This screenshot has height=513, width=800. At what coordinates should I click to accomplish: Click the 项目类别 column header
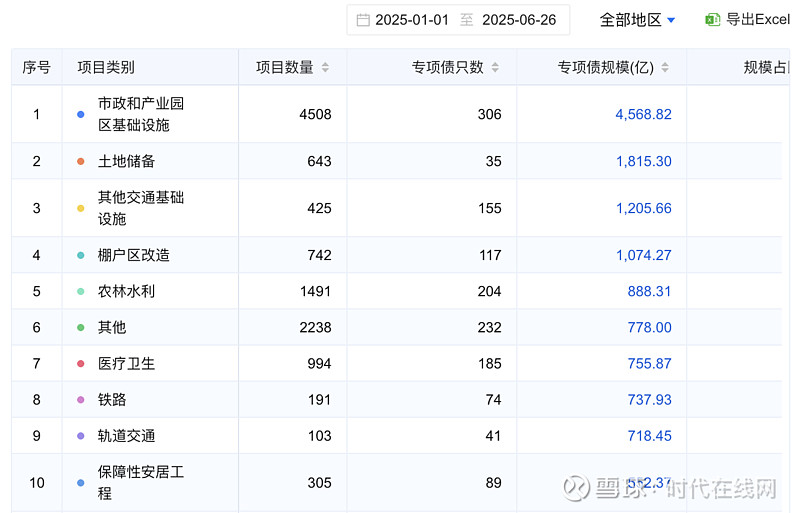click(x=106, y=67)
